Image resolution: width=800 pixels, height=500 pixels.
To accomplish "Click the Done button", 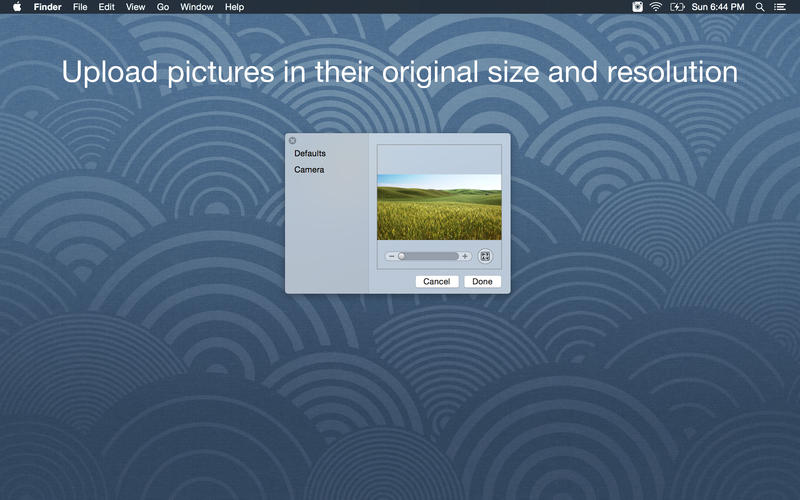I will (482, 282).
